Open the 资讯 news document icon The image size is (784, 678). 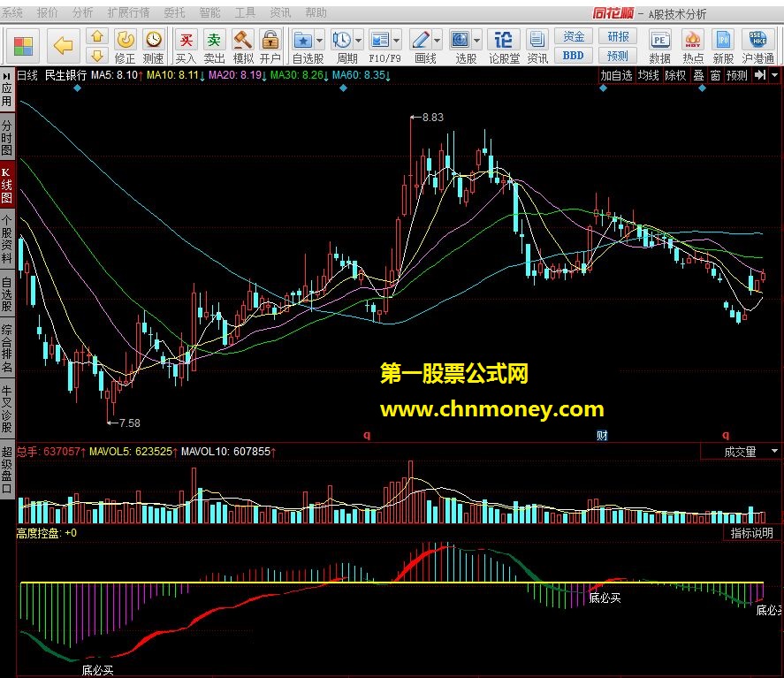point(537,47)
